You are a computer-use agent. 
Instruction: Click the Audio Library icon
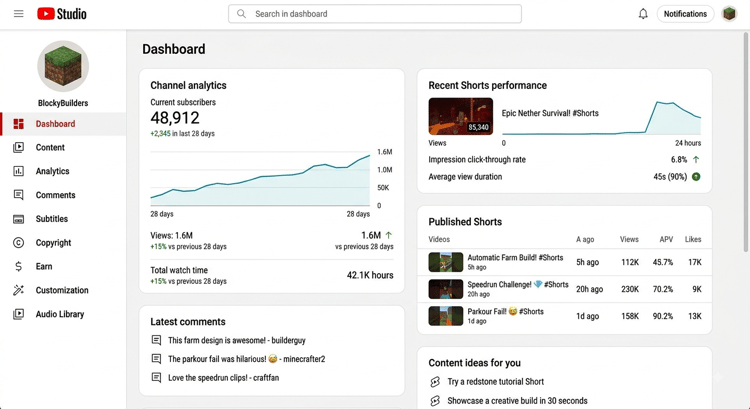point(19,314)
